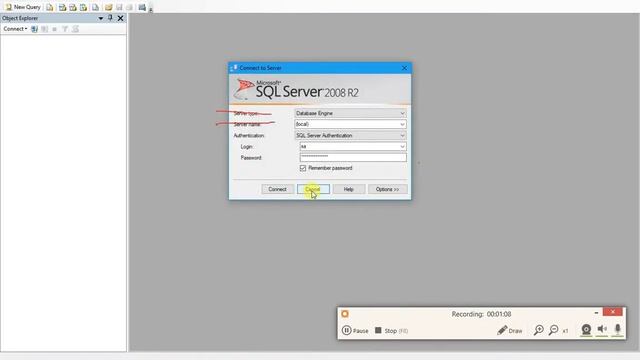Click inside the Password field

(x=353, y=157)
